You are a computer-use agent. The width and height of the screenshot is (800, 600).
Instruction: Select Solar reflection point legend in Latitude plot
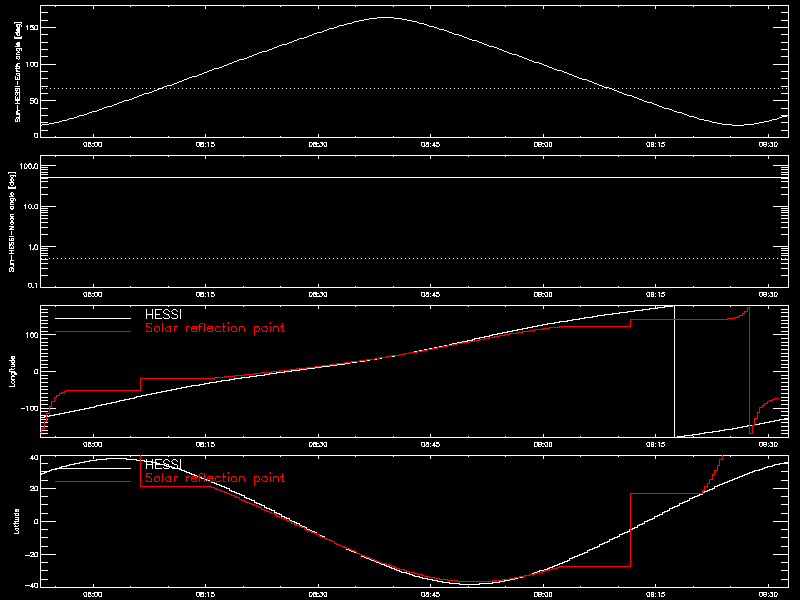[215, 478]
